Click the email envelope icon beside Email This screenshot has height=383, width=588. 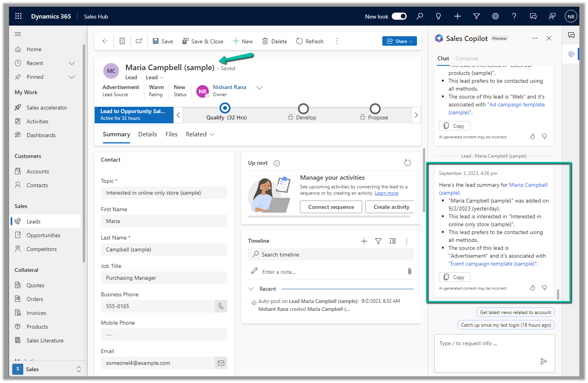[221, 363]
